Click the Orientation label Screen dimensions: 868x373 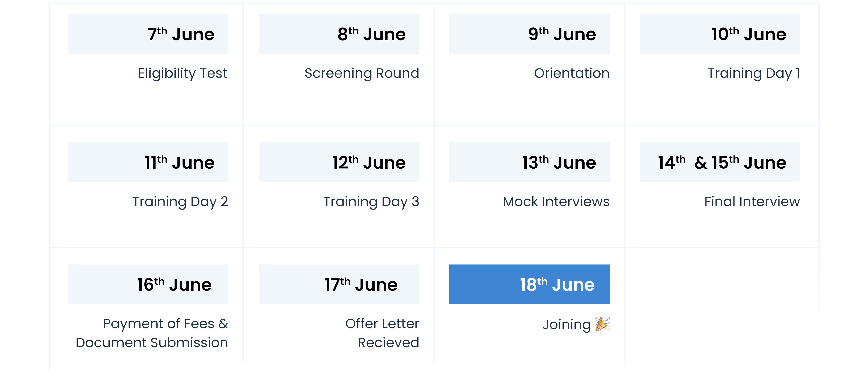pos(572,73)
